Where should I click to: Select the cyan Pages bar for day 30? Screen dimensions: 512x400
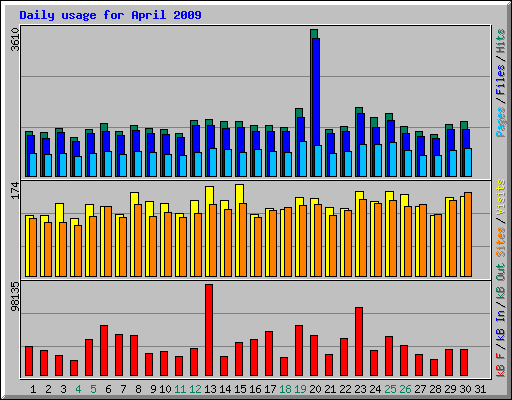tap(468, 162)
